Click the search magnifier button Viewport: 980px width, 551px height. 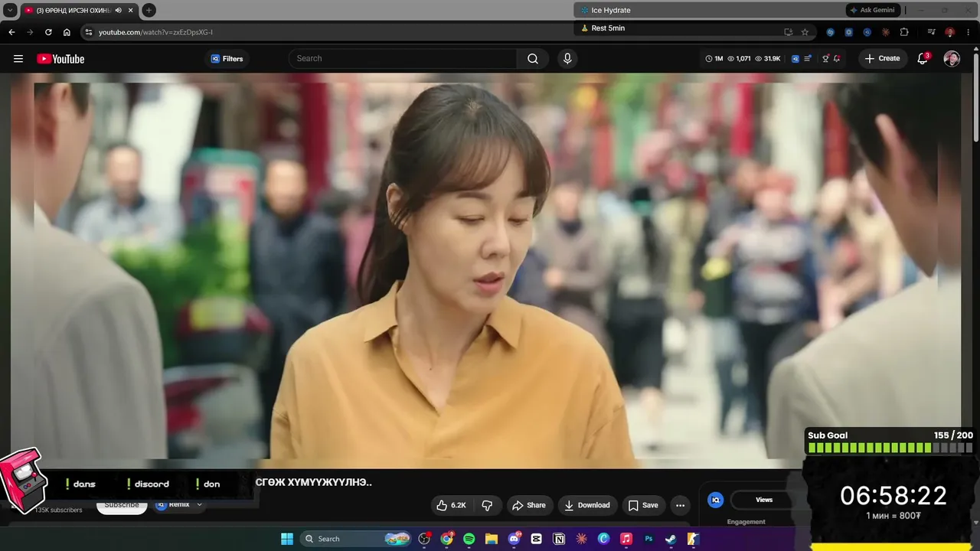tap(533, 59)
